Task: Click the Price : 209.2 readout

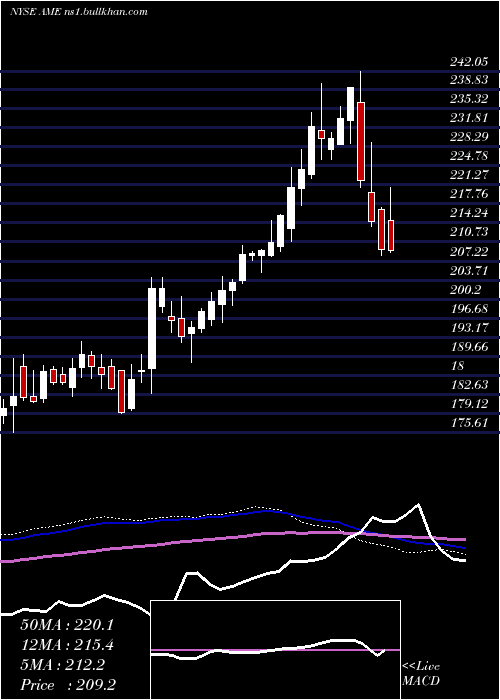Action: point(68,685)
